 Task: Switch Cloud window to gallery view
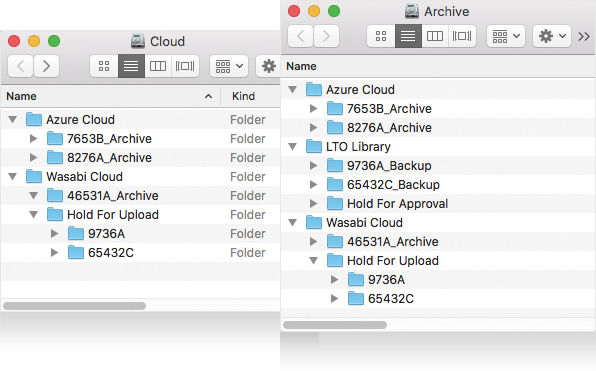point(185,66)
